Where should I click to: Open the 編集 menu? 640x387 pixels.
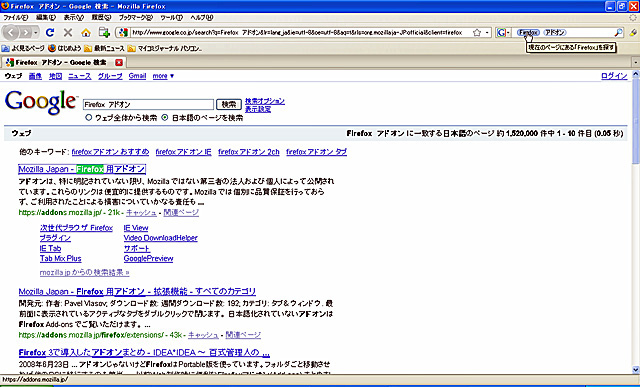46,18
